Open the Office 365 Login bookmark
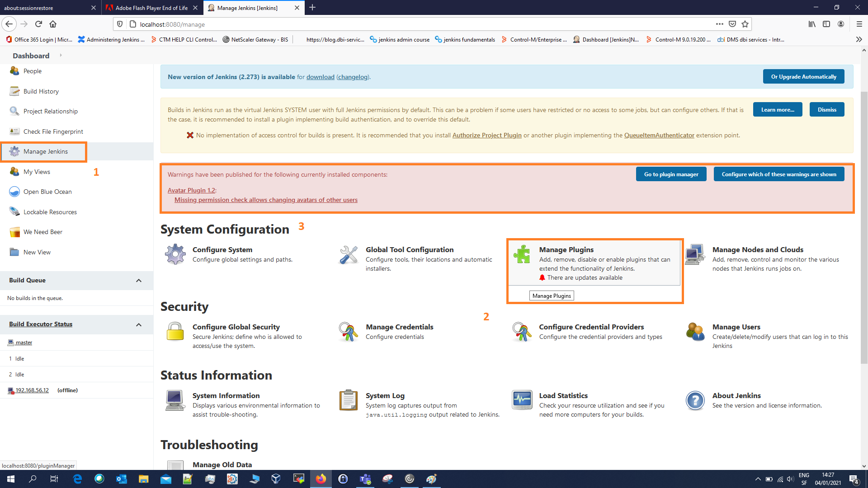This screenshot has width=868, height=488. tap(39, 40)
